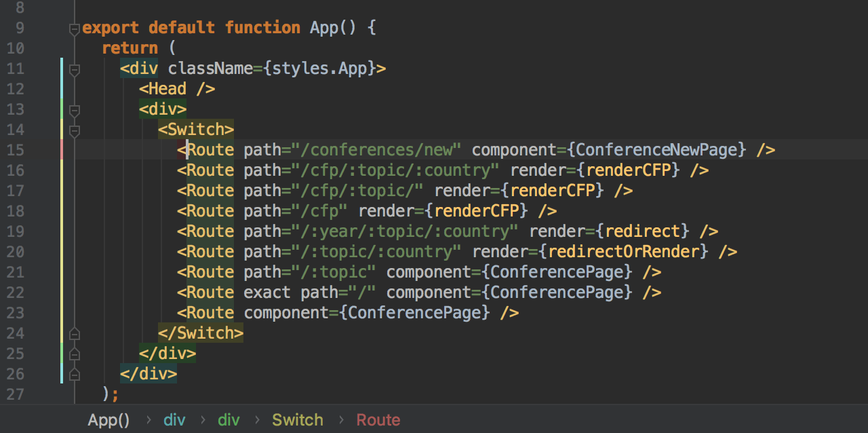This screenshot has height=433, width=868.
Task: Select the teal div breadcrumb after App()
Action: click(x=174, y=420)
